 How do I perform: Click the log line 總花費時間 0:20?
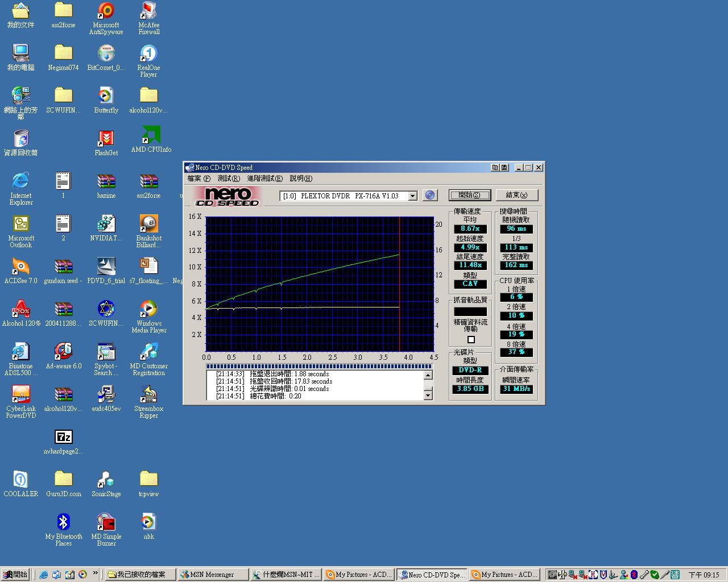click(259, 396)
